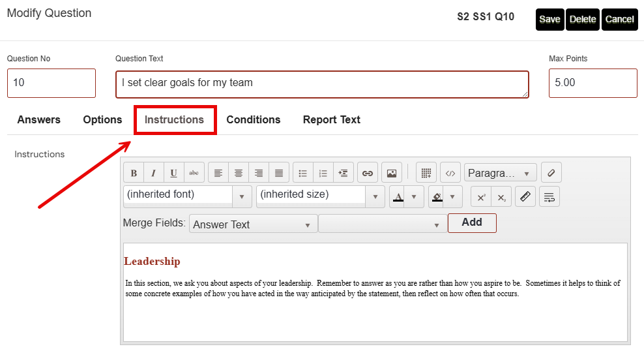Open the Report Text tab
Image resolution: width=644 pixels, height=351 pixels.
click(x=331, y=119)
